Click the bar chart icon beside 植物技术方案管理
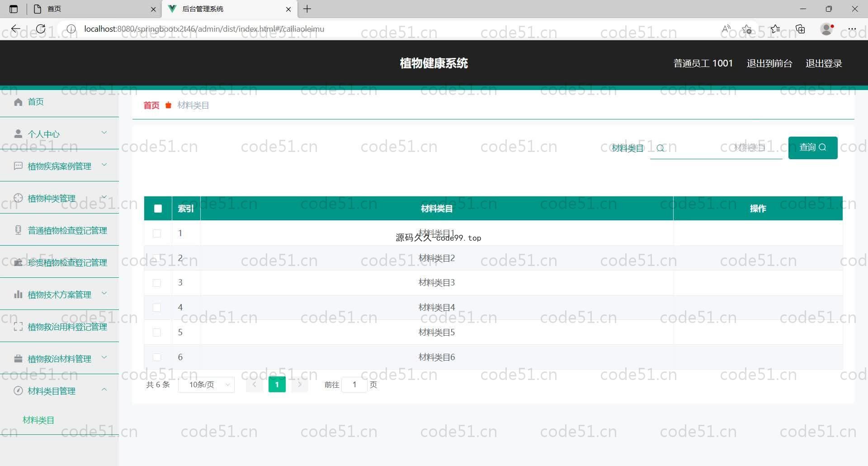This screenshot has height=466, width=868. (x=18, y=295)
